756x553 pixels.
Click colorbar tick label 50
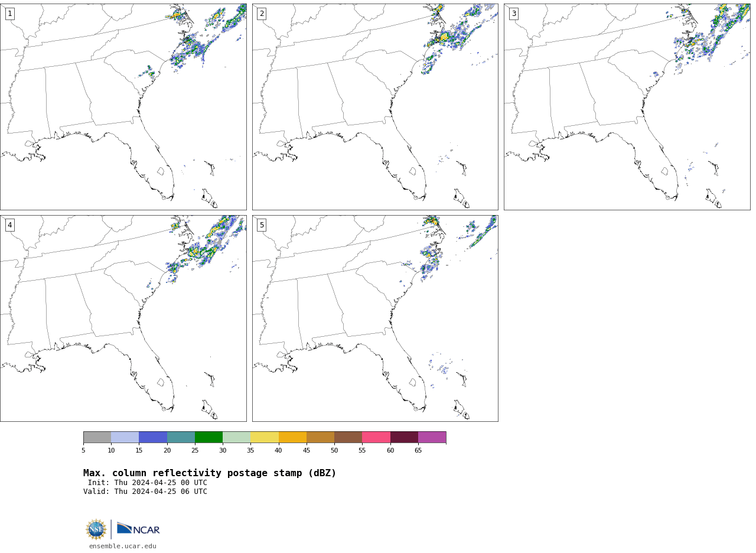pos(334,451)
